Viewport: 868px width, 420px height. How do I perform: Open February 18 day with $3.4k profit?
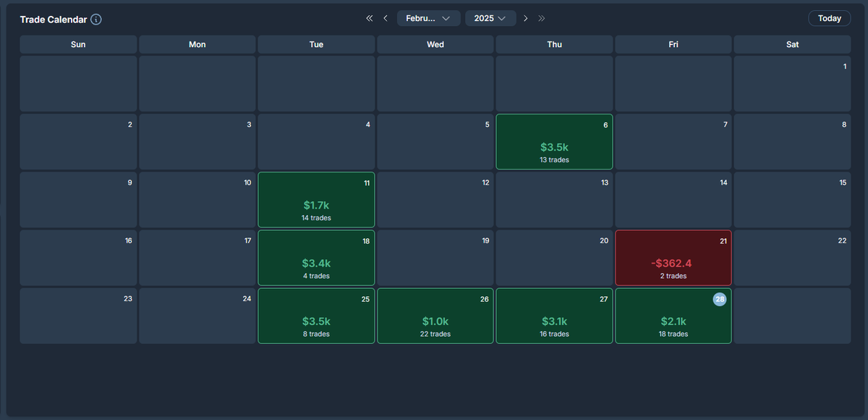tap(316, 258)
